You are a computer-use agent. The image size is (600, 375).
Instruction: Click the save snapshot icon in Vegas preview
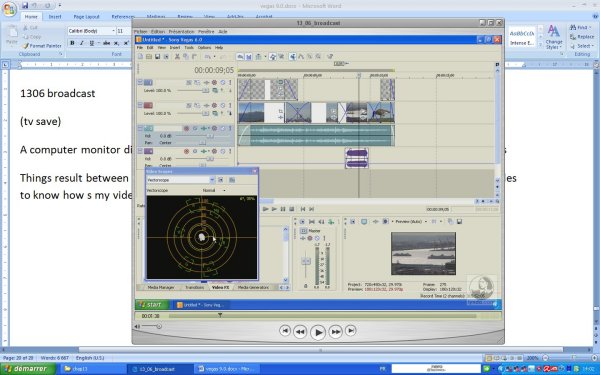pyautogui.click(x=460, y=222)
